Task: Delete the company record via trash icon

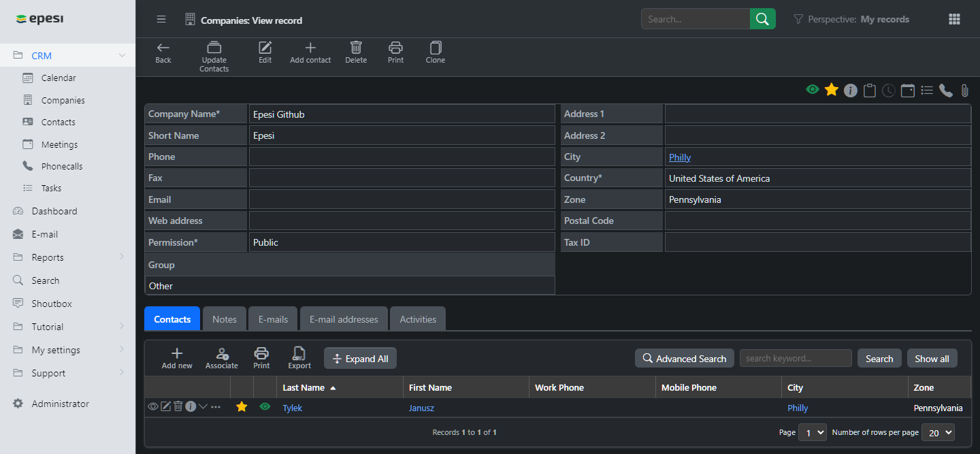Action: [x=356, y=52]
